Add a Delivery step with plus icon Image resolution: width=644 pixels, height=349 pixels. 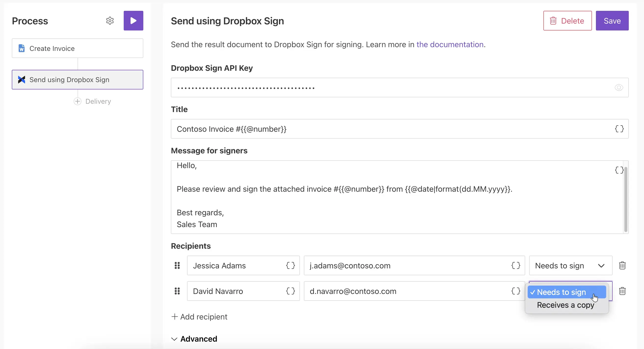point(78,101)
